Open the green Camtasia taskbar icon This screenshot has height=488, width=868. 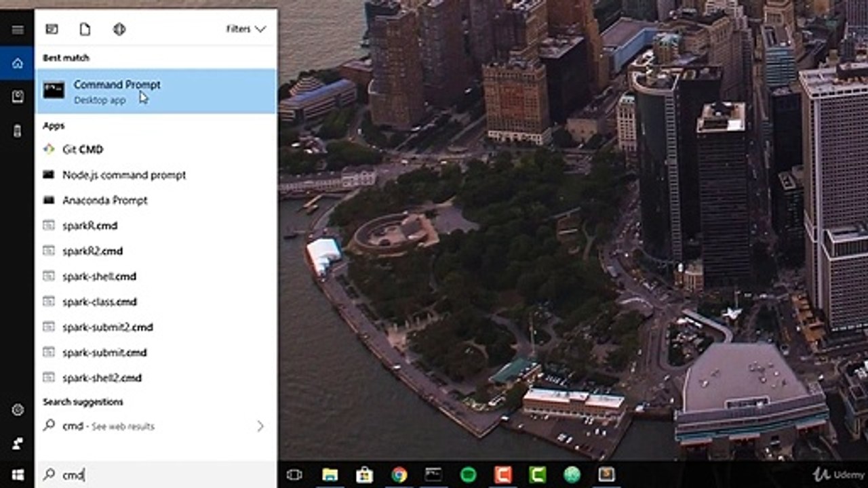538,475
